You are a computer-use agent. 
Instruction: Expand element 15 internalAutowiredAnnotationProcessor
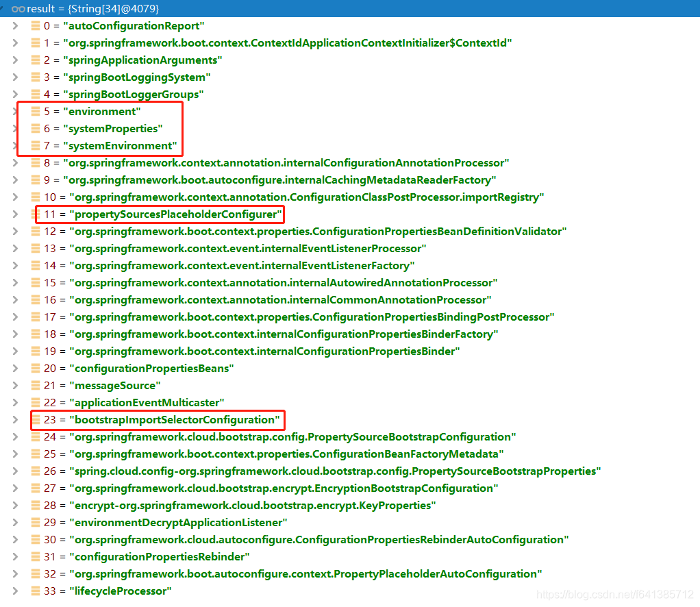point(15,283)
